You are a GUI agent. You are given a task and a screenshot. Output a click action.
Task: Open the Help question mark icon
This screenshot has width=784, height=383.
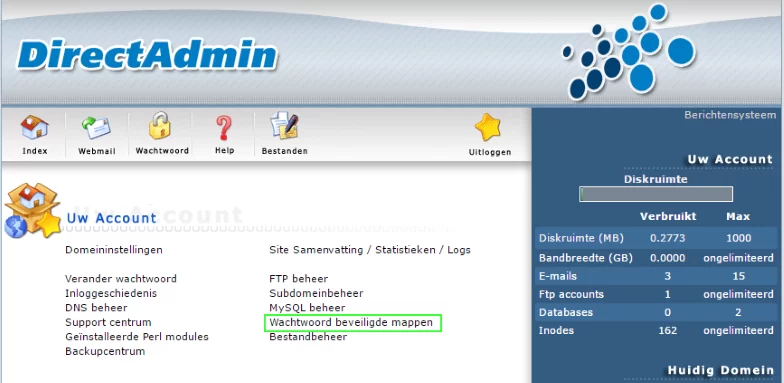tap(224, 128)
